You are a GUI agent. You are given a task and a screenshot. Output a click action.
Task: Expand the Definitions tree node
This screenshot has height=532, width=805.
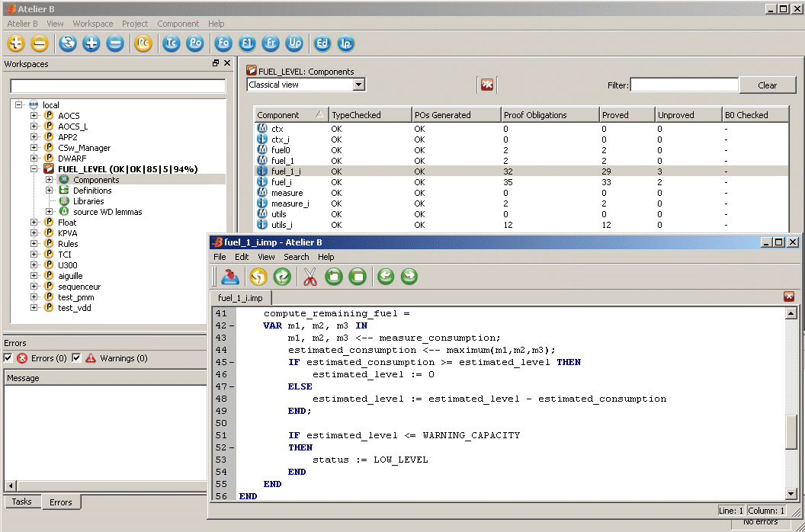(50, 191)
